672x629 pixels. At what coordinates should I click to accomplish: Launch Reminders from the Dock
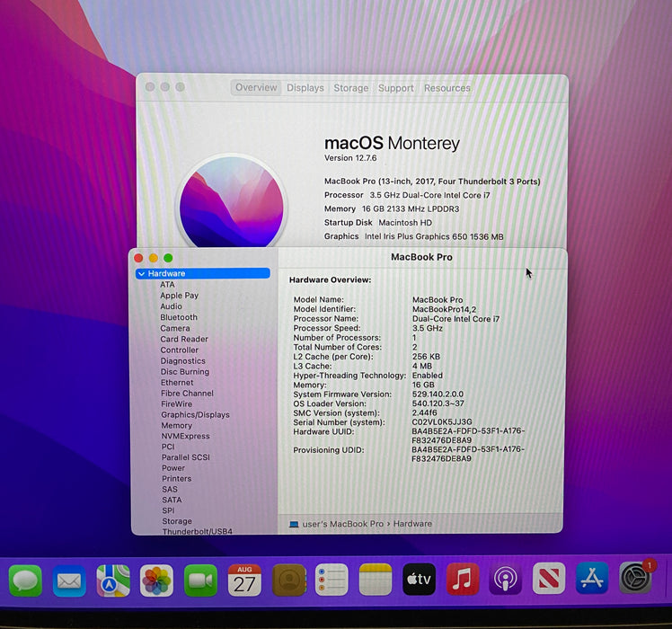(332, 580)
